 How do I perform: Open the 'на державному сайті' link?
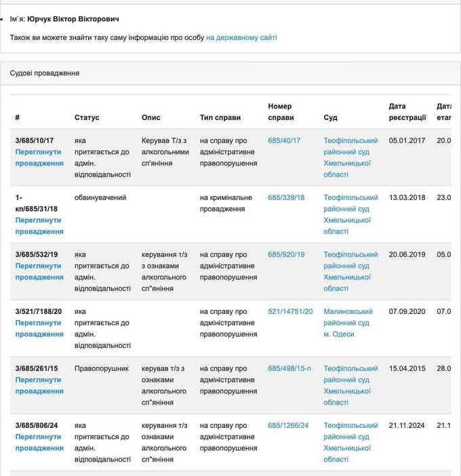241,37
